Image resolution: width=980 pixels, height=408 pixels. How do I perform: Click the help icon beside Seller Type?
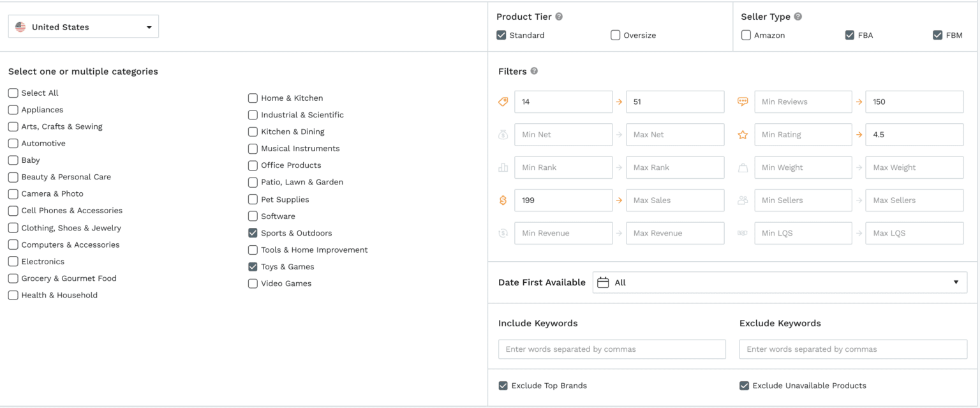point(798,17)
